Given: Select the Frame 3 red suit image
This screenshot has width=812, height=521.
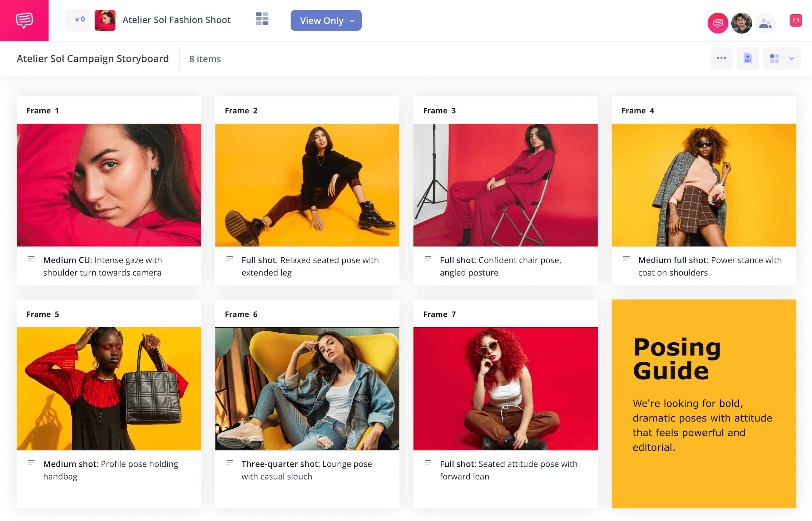Looking at the screenshot, I should 505,184.
